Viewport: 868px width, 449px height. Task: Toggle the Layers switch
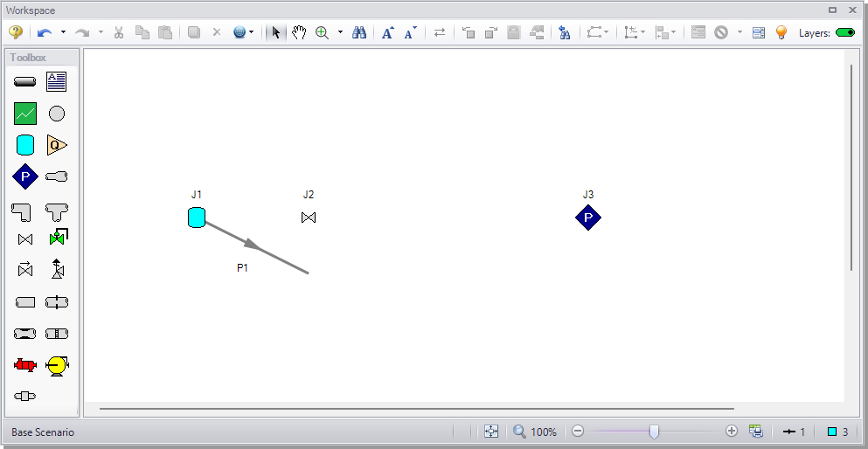click(x=845, y=32)
